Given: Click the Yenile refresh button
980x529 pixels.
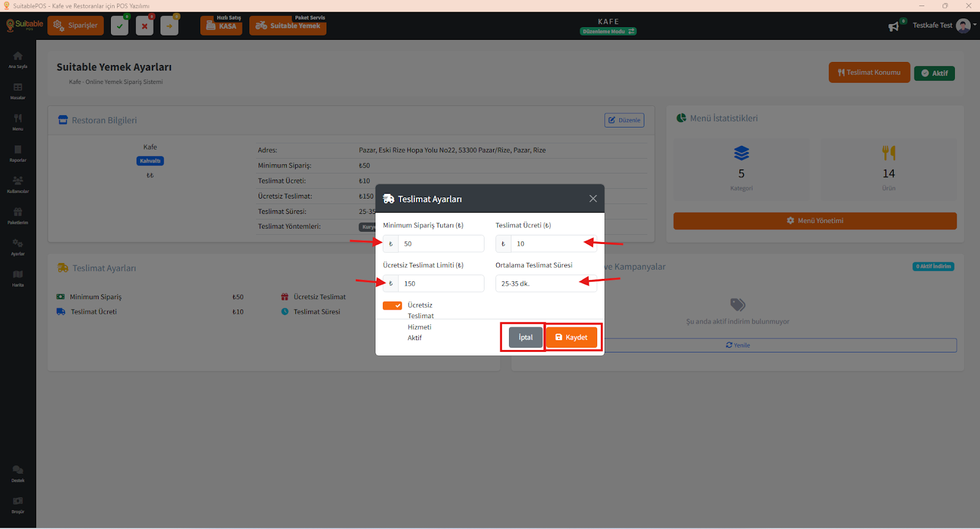Looking at the screenshot, I should [x=737, y=345].
